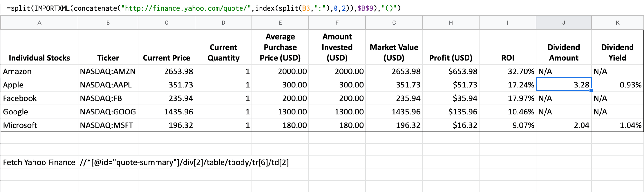The width and height of the screenshot is (644, 192).
Task: Click Apple's amount invested 300.00
Action: pyautogui.click(x=337, y=85)
